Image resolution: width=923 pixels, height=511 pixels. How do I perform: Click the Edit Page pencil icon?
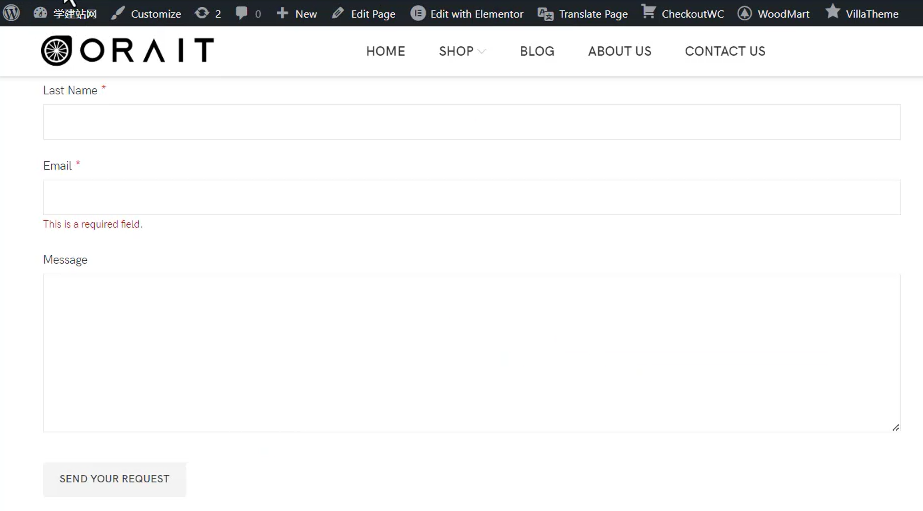338,13
